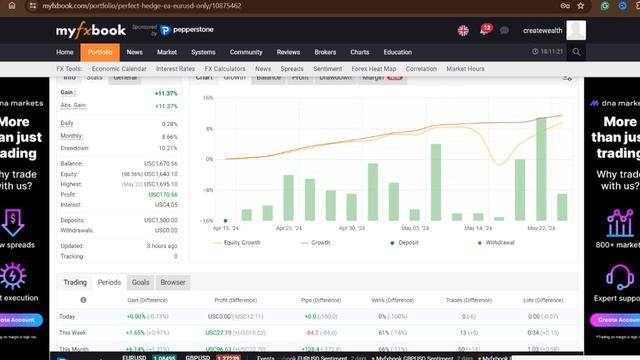Click Profit (Difference) column header
The image size is (640, 360).
tap(236, 300)
